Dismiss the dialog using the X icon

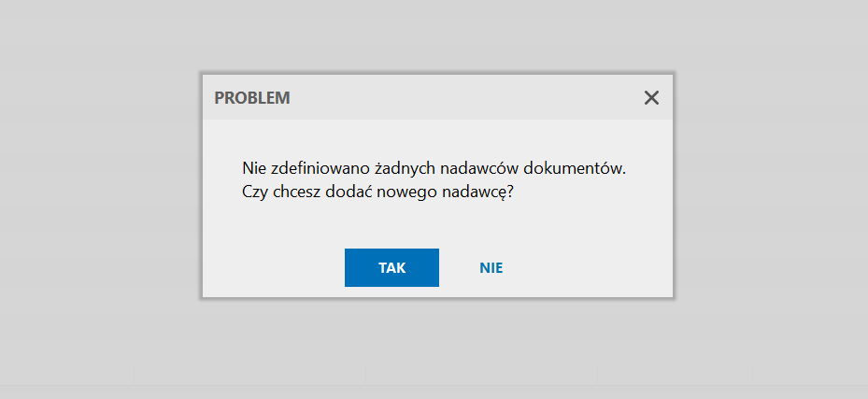pos(651,98)
